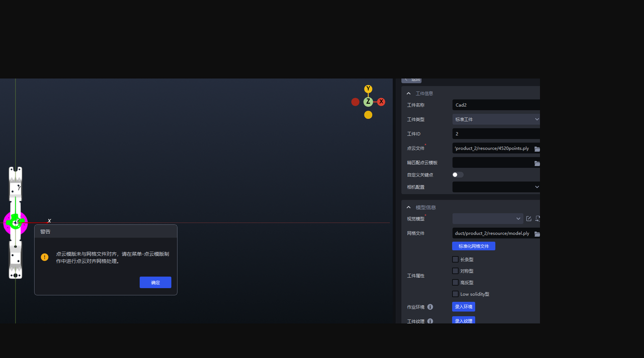Check the 长条型 checkbox

tap(455, 259)
